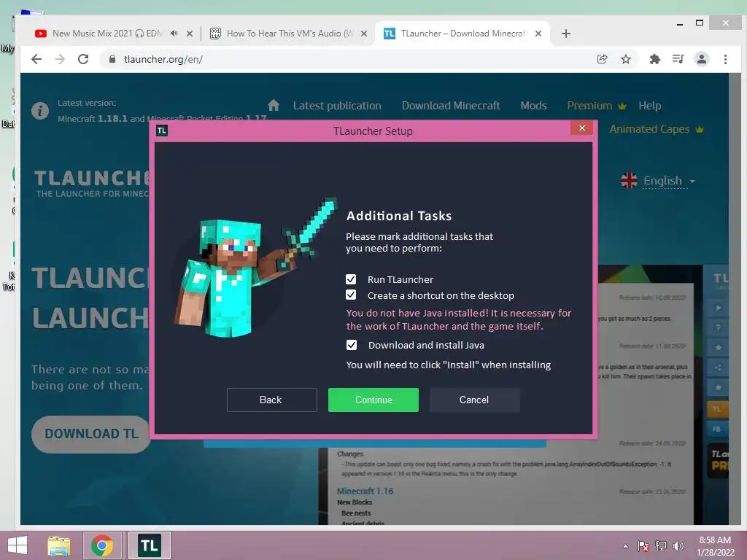Close the New Music Mix tab
The width and height of the screenshot is (747, 560).
(190, 34)
